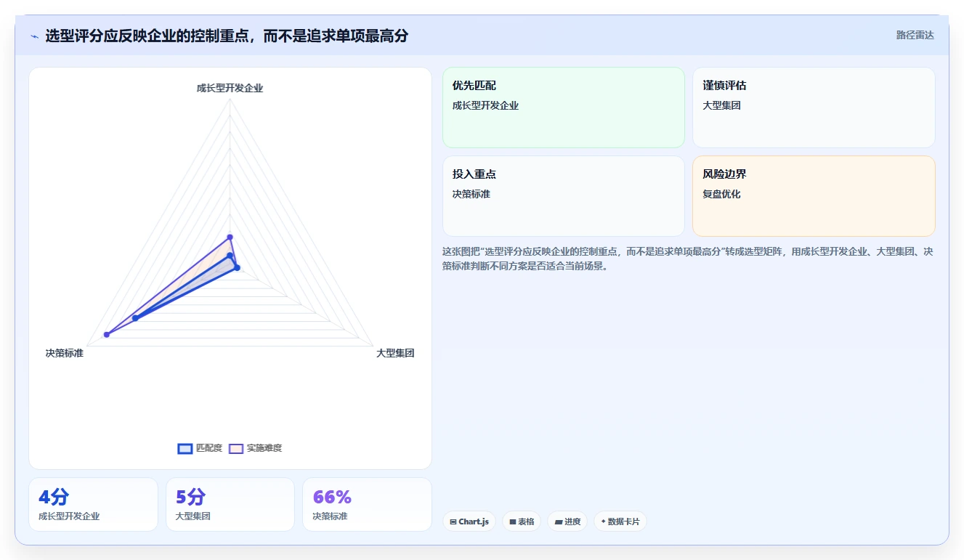
Task: Click the description paragraph starting 这张图把
Action: point(688,259)
